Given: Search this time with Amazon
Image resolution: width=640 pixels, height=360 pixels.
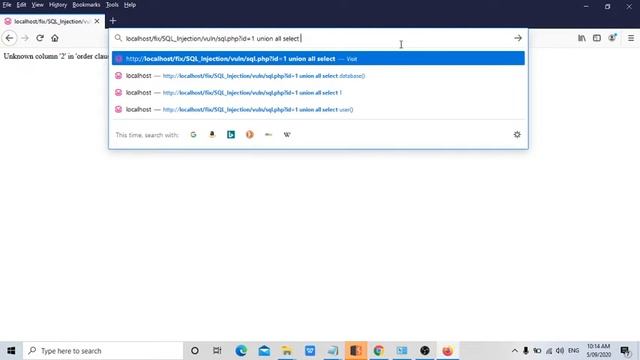Looking at the screenshot, I should coord(212,135).
